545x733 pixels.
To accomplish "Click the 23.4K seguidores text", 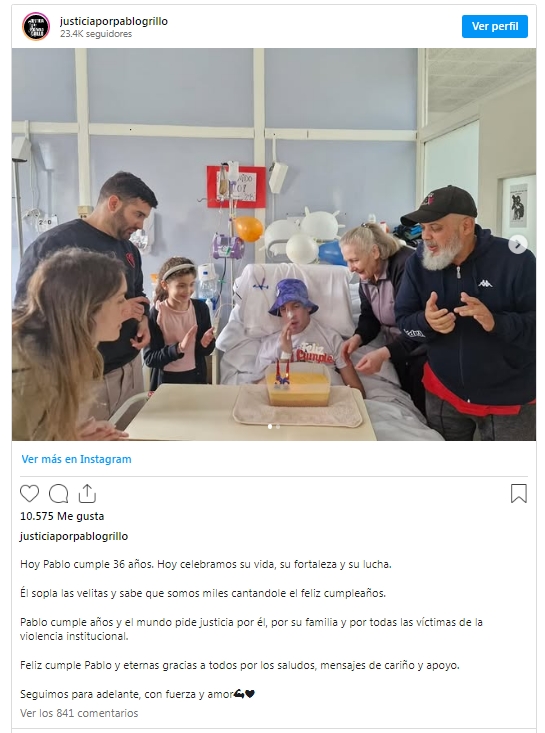I will coord(96,34).
